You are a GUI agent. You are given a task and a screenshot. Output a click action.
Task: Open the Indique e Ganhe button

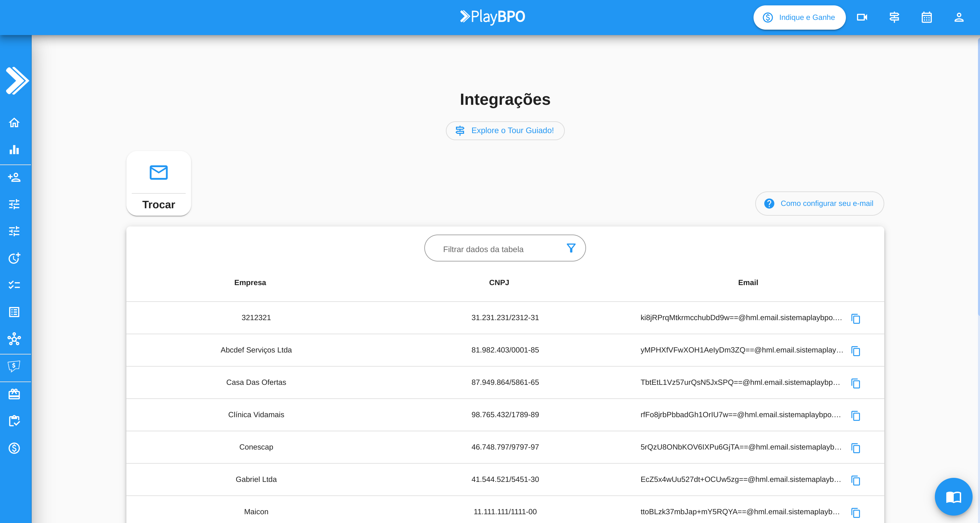(x=799, y=18)
